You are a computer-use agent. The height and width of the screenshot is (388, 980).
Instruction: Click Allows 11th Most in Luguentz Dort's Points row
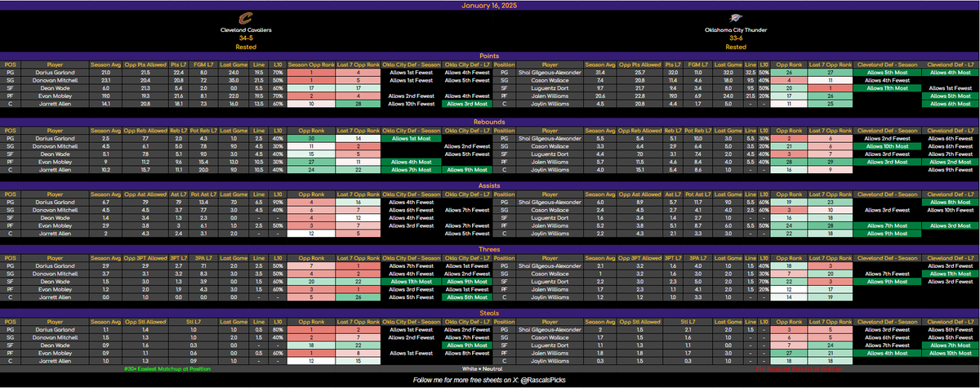tap(886, 88)
